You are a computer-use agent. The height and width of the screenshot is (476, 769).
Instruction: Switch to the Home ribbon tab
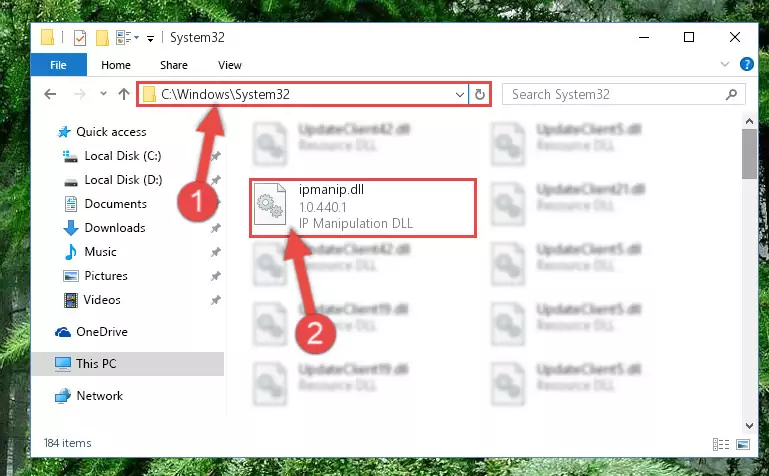[x=116, y=65]
